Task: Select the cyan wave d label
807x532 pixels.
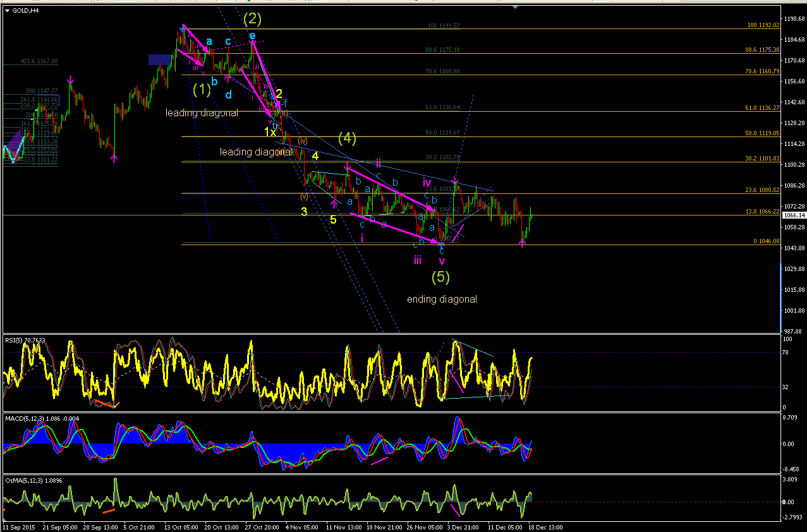Action: [x=228, y=94]
